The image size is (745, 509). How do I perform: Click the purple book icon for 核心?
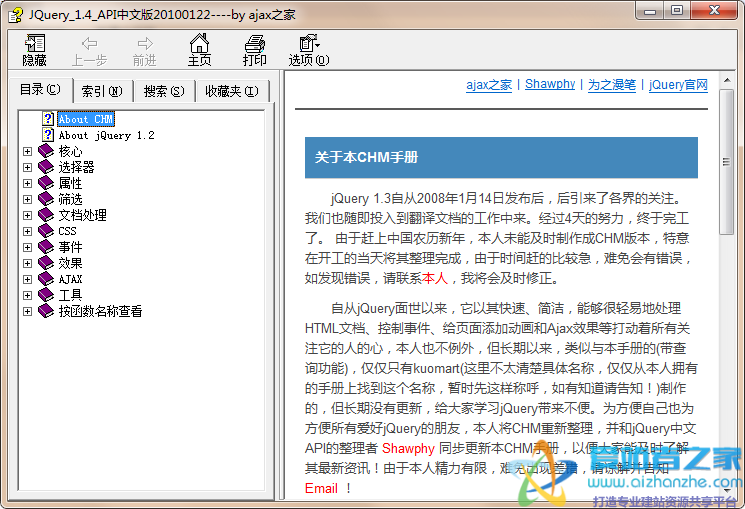coord(46,151)
